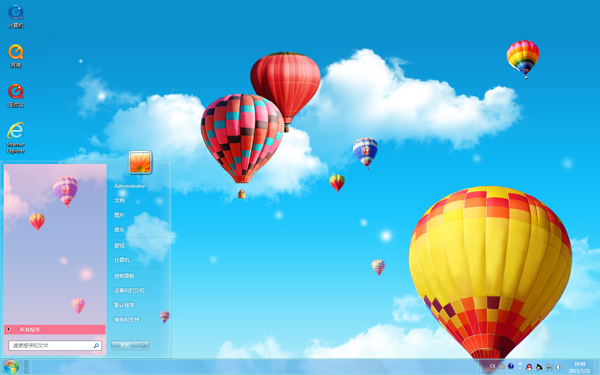This screenshot has height=375, width=600.
Task: Click the network tray icon
Action: [549, 367]
